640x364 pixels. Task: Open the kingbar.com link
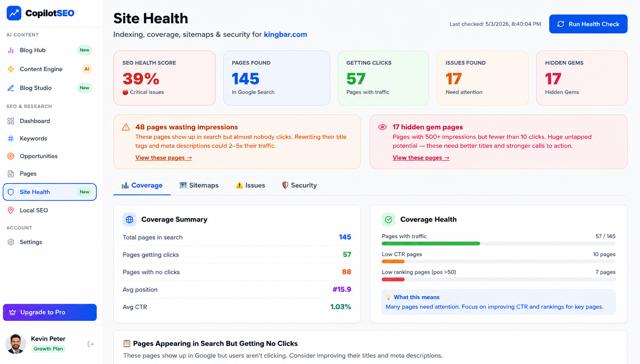(x=285, y=35)
